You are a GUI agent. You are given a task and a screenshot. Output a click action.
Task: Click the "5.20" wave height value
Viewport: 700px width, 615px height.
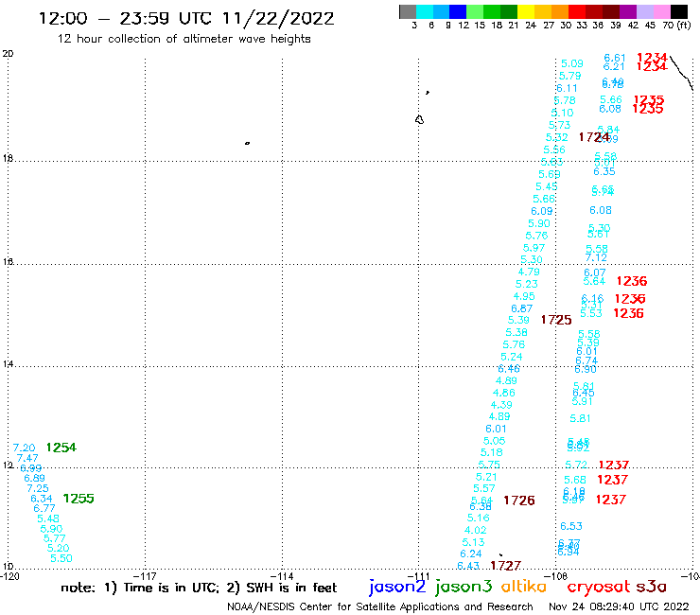(59, 548)
